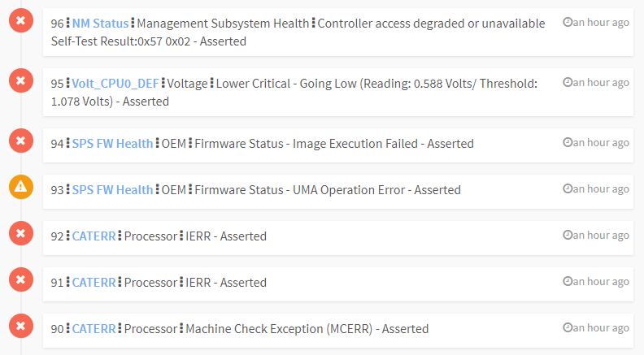Open Volt_CPU0_DEF sensor link

[x=115, y=84]
